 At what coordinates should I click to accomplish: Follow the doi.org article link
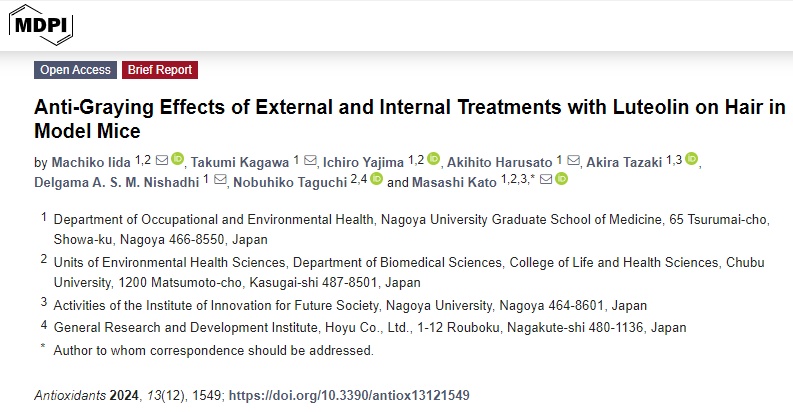coord(349,395)
